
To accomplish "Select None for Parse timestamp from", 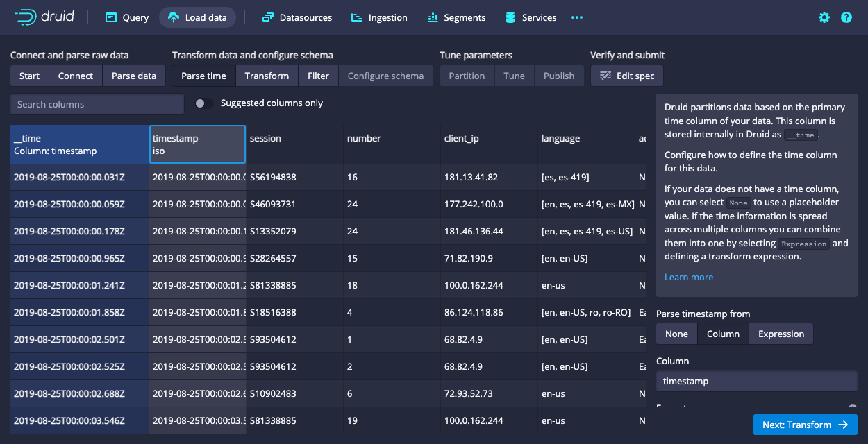I will coord(676,334).
